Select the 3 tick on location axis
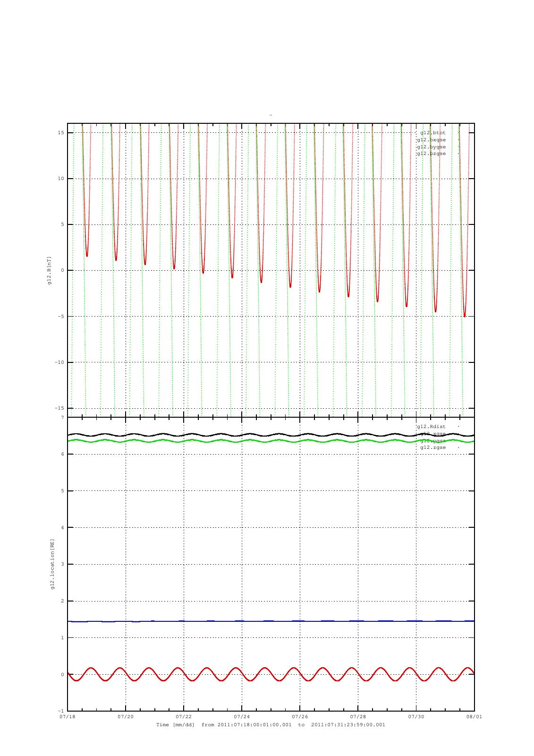Viewport: 534px width, 756px height. (62, 564)
